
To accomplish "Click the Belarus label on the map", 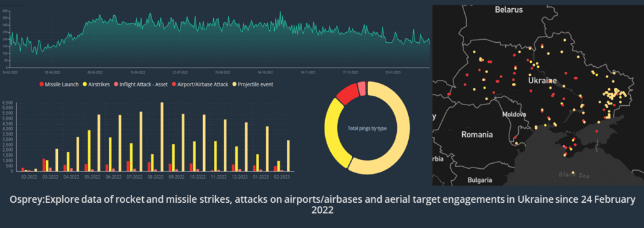I will click(x=508, y=9).
